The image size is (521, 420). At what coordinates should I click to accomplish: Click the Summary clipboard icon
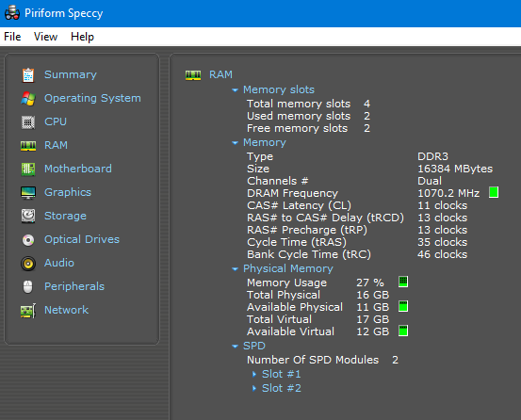point(28,74)
